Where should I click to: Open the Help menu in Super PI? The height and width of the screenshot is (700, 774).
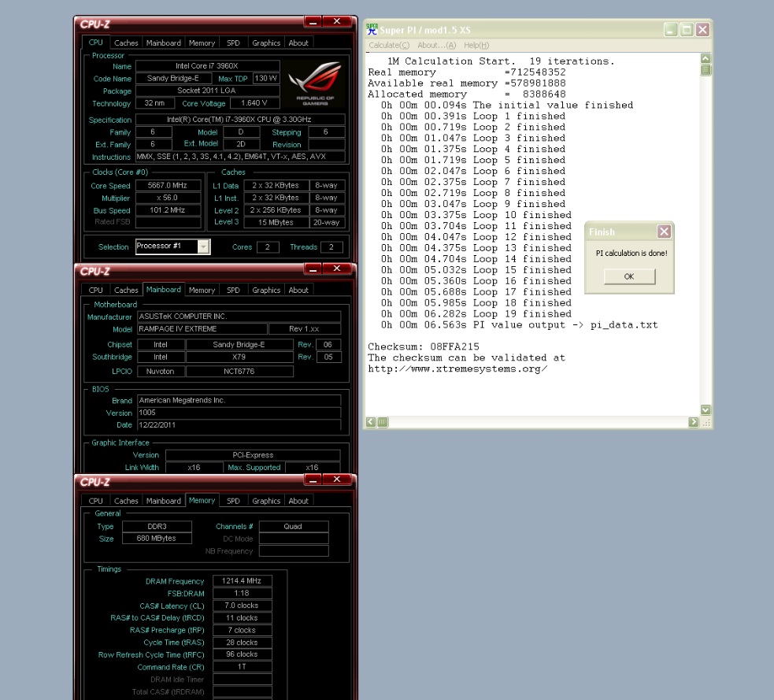point(476,45)
